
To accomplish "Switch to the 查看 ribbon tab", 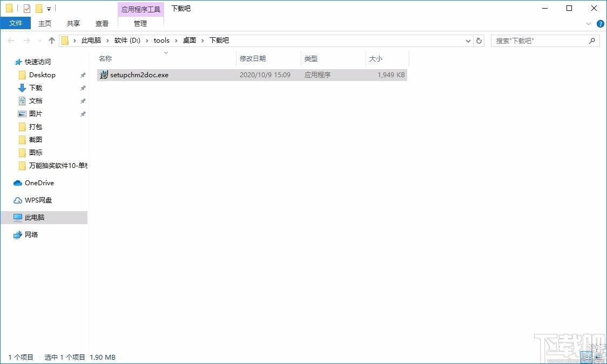I will pyautogui.click(x=102, y=23).
